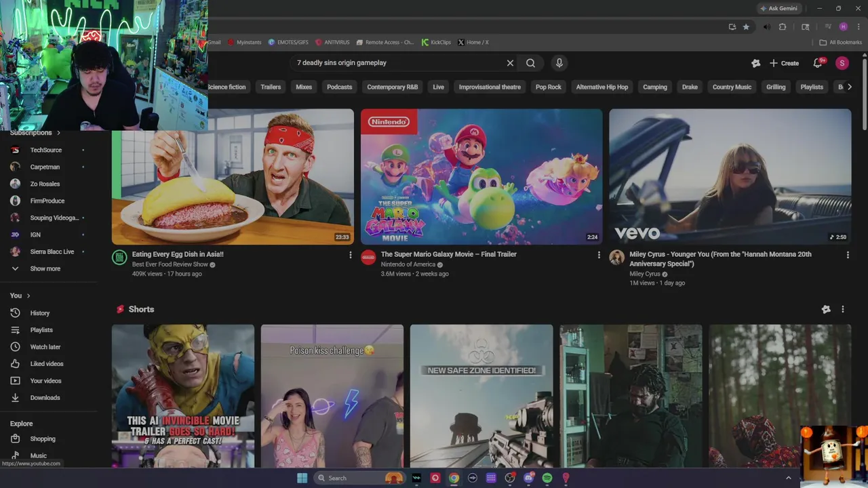Open the notifications bell
The width and height of the screenshot is (868, 488).
pyautogui.click(x=818, y=63)
